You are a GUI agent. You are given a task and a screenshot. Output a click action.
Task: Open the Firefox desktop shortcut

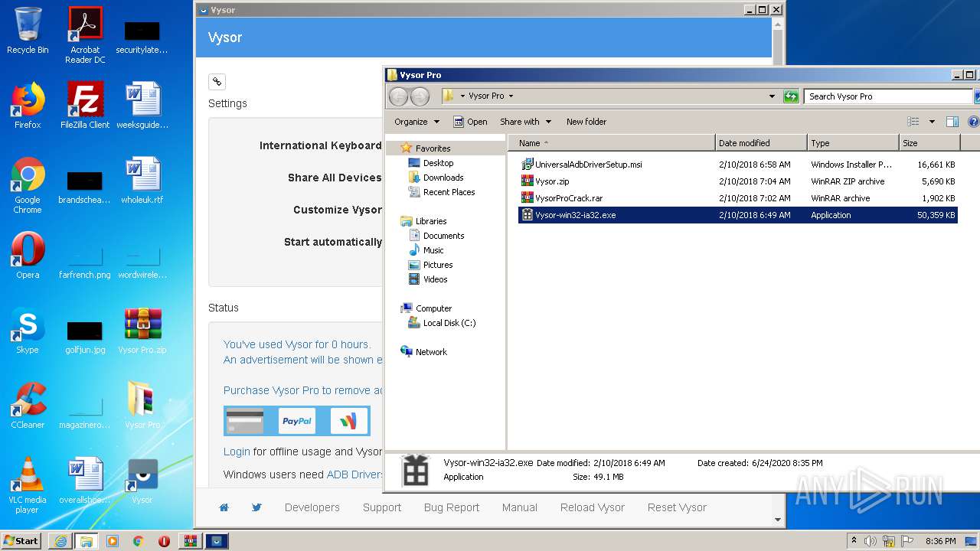pyautogui.click(x=28, y=106)
